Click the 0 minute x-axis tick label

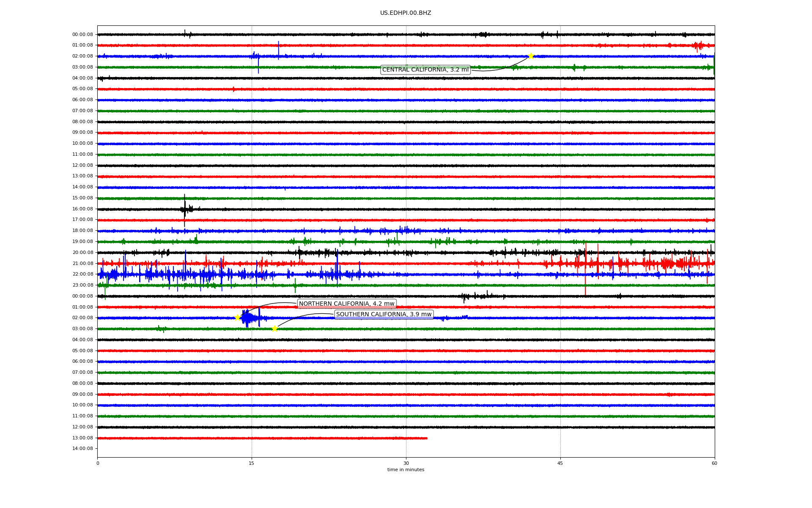pyautogui.click(x=98, y=463)
